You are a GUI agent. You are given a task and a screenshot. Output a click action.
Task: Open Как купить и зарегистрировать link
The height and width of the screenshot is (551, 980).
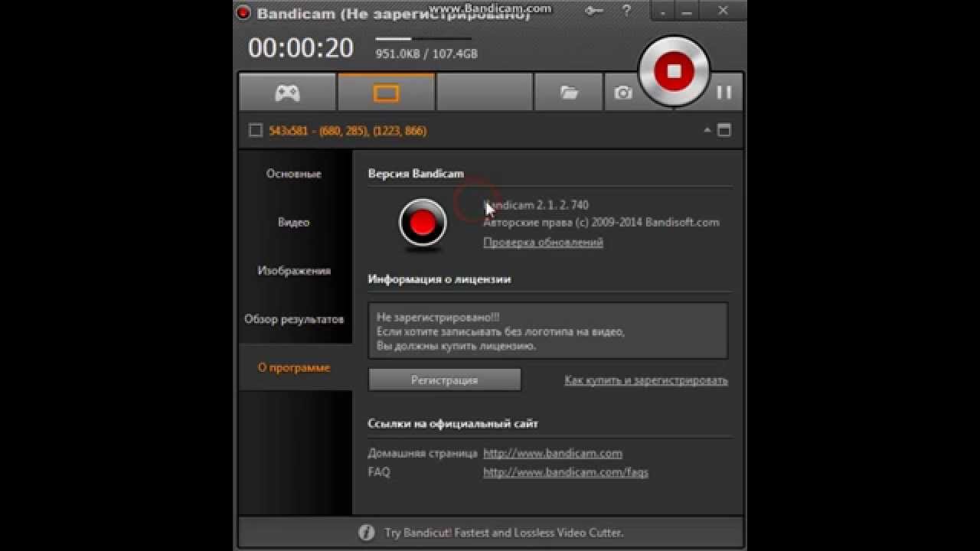point(646,380)
